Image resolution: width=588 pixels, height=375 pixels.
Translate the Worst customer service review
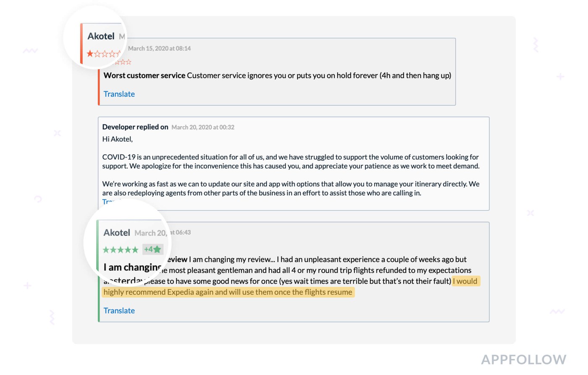119,94
